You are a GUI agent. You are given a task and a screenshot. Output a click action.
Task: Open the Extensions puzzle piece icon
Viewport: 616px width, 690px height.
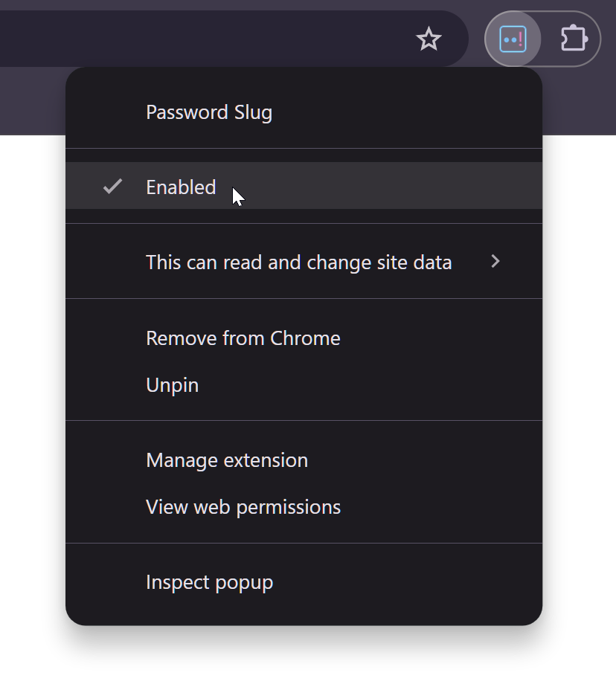click(x=574, y=39)
